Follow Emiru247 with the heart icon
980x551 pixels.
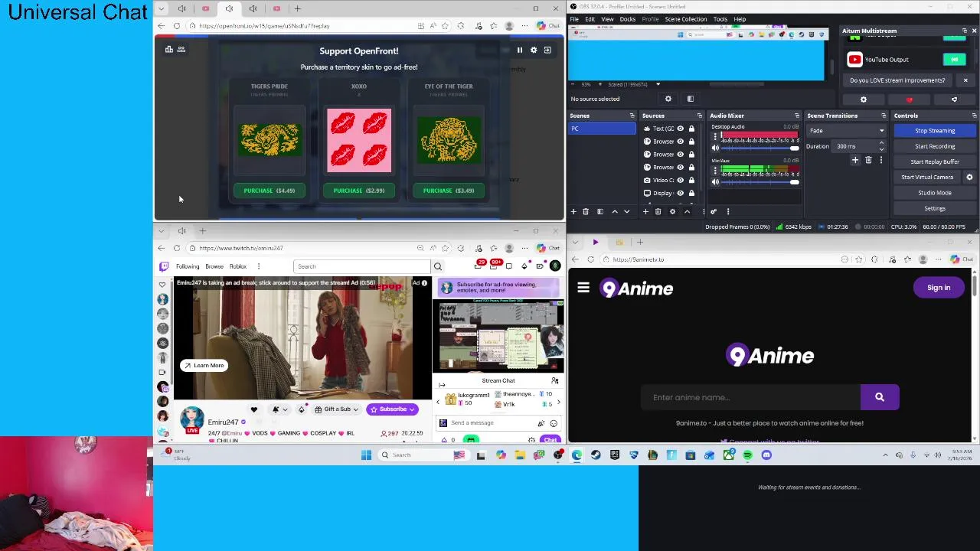coord(254,409)
